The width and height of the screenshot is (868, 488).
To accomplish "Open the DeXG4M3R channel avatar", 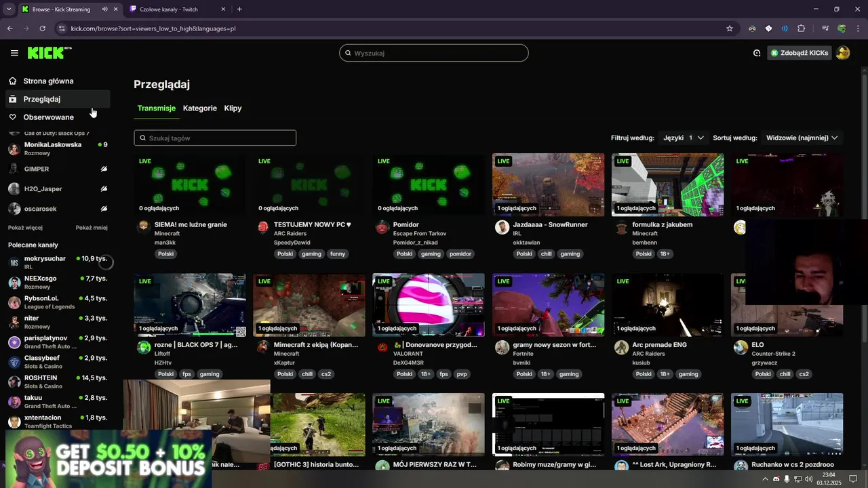I will 382,347.
